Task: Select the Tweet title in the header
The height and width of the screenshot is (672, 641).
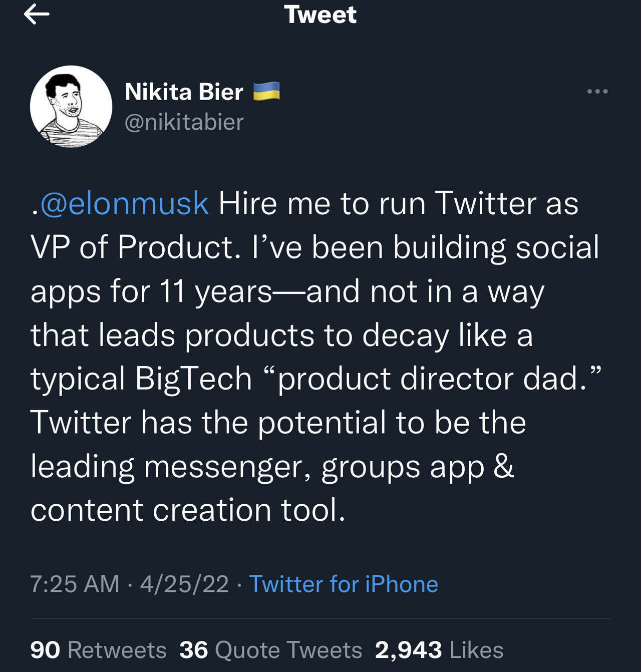Action: click(320, 15)
